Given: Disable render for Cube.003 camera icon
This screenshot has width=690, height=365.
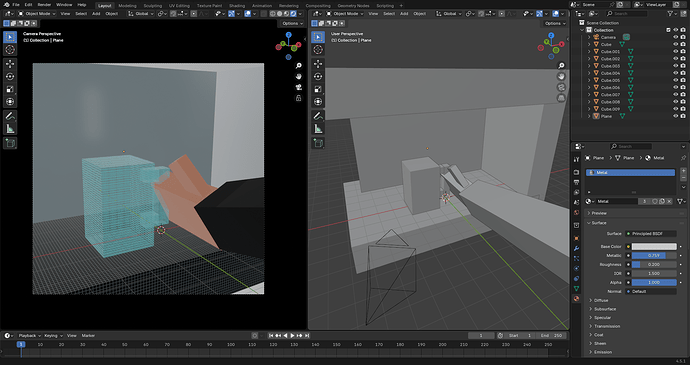Looking at the screenshot, I should click(x=683, y=66).
